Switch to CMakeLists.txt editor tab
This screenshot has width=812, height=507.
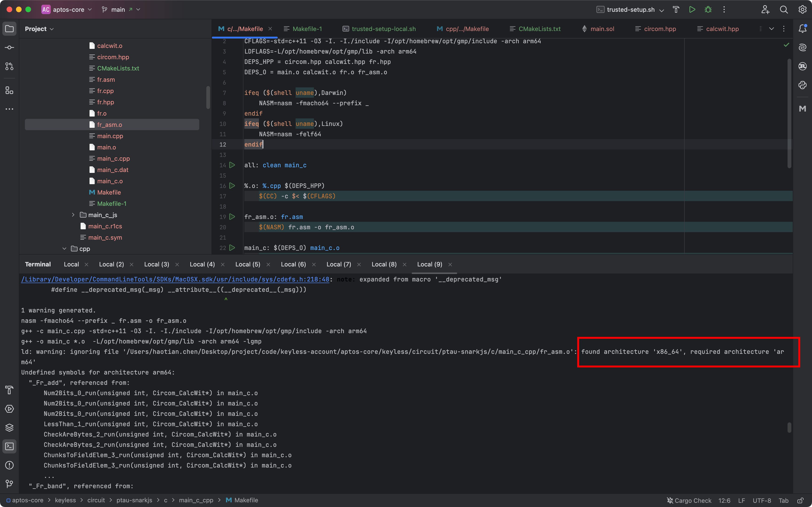535,29
